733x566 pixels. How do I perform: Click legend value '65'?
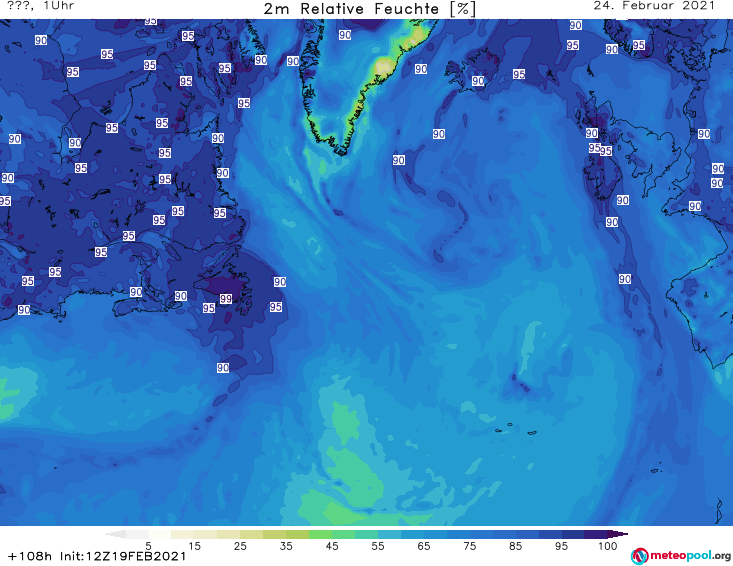click(424, 546)
